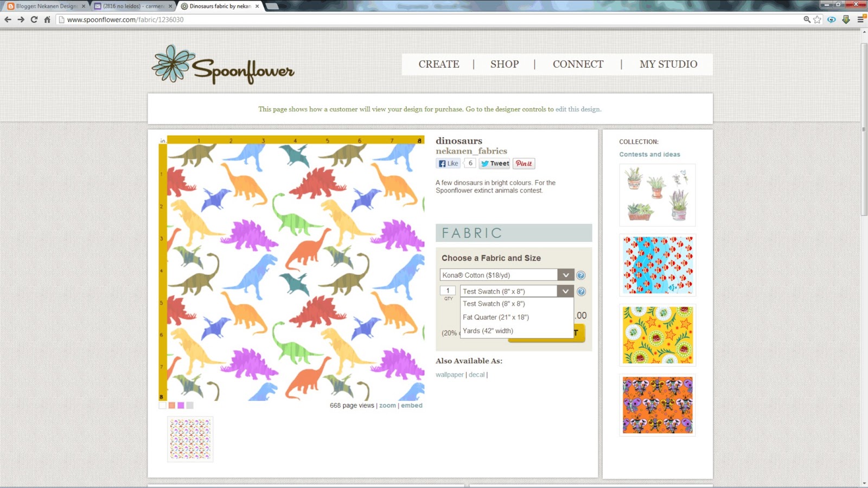This screenshot has width=868, height=488.
Task: Select the purple color swatch
Action: 181,405
